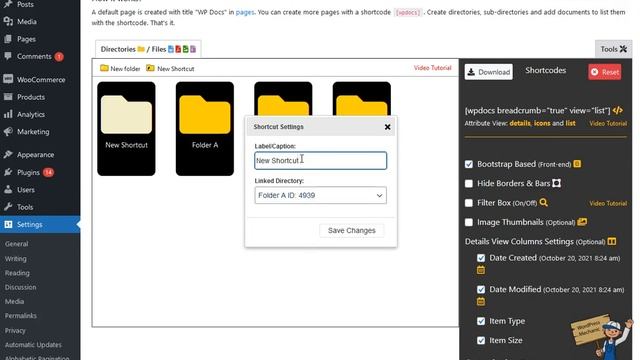Open Media settings submenu item
This screenshot has width=640, height=360.
coord(14,301)
